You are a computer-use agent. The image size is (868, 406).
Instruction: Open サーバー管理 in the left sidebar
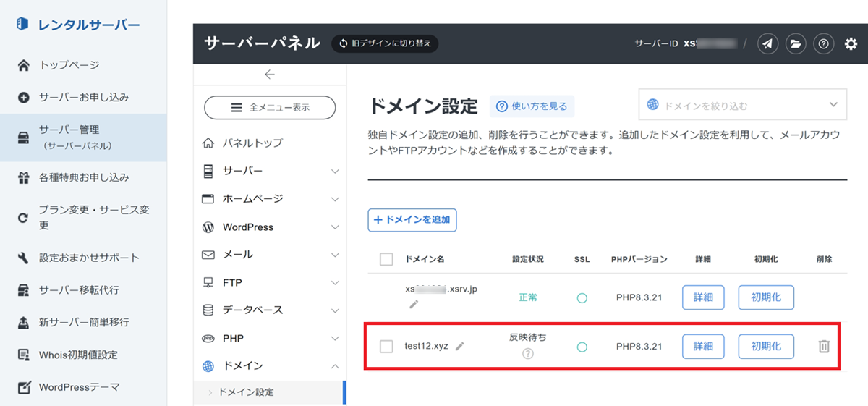pyautogui.click(x=83, y=136)
